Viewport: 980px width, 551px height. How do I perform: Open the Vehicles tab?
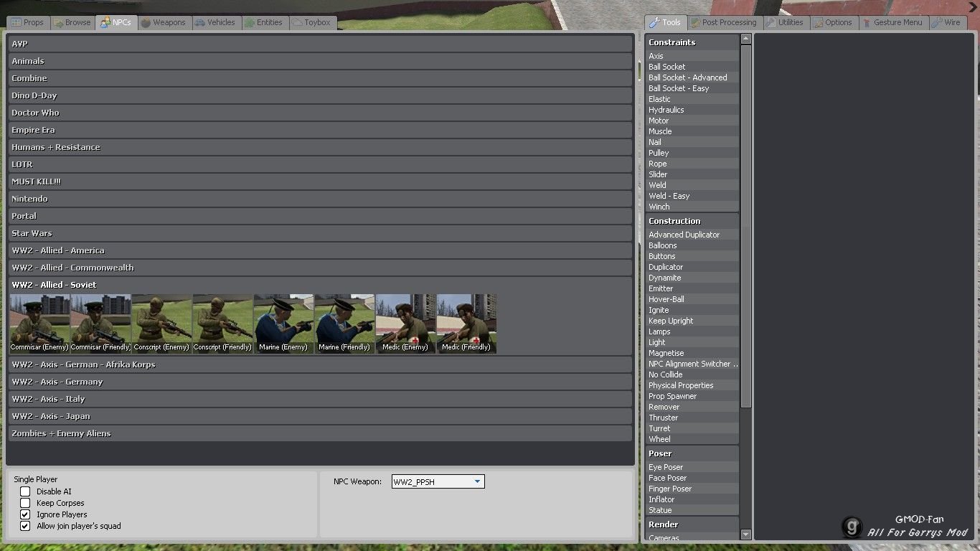point(215,23)
